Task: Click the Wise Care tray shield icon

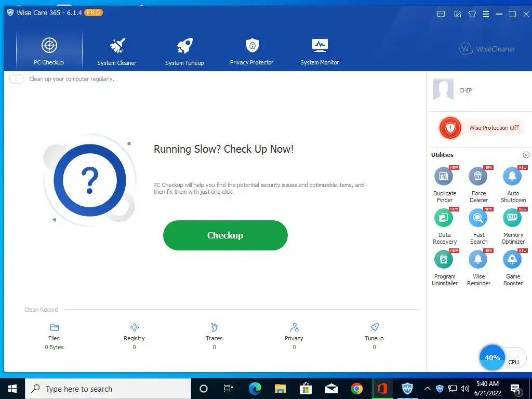Action: [440, 389]
